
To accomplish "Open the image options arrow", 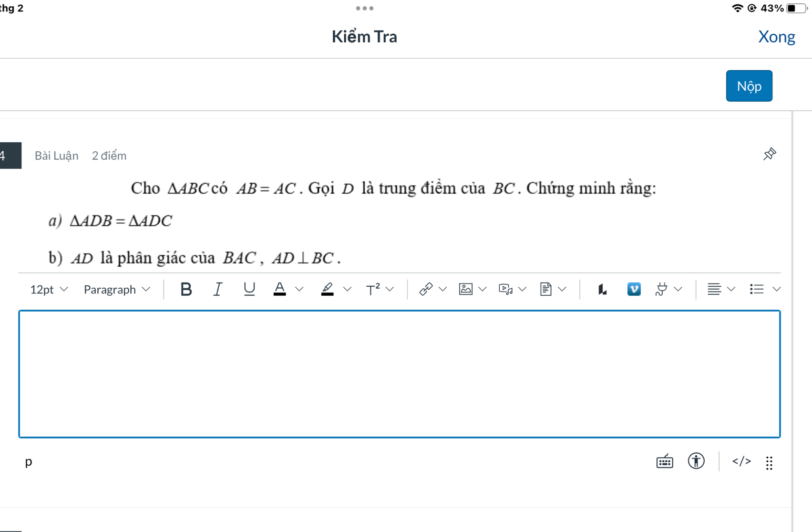I will click(x=483, y=289).
